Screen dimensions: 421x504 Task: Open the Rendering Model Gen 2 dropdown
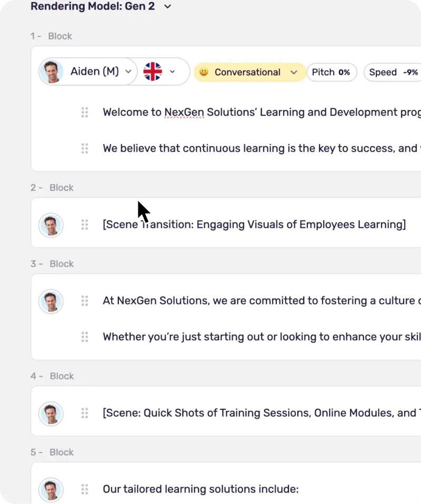167,7
